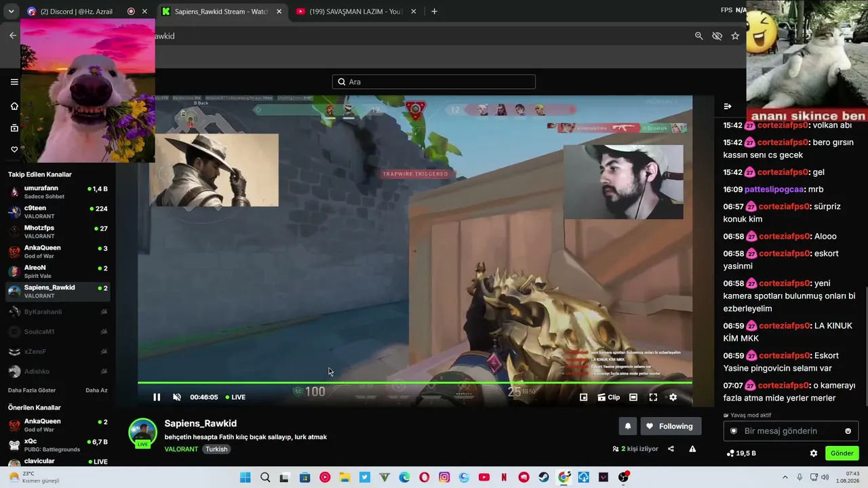Screen dimensions: 868x488
Task: Open clavicular in recommended channels
Action: tap(58, 462)
